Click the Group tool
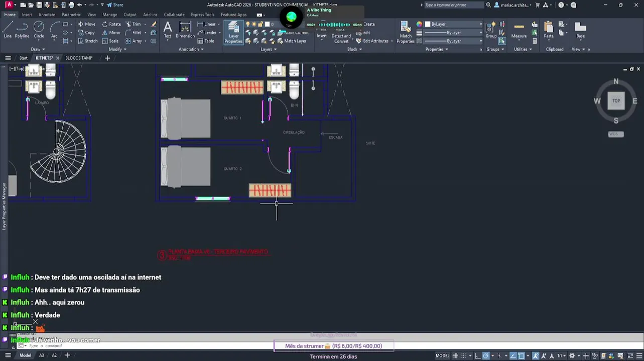 [491, 30]
